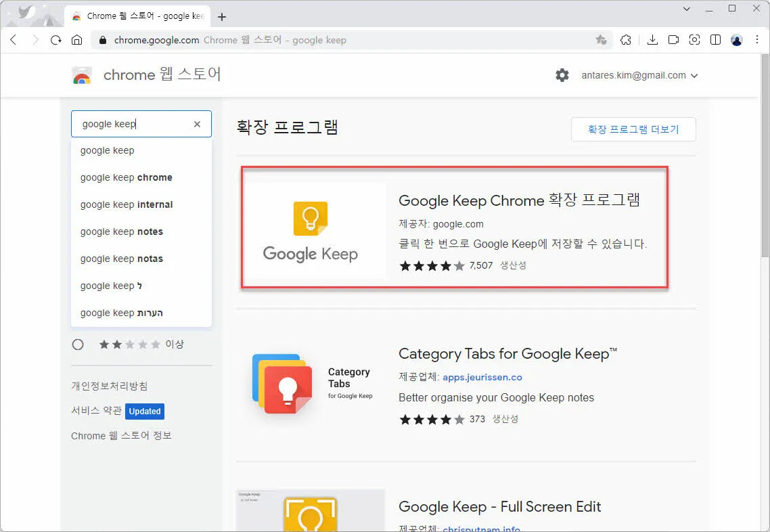Click the tab cast icon next to downloads
Screen dimensions: 770x532
click(x=673, y=40)
